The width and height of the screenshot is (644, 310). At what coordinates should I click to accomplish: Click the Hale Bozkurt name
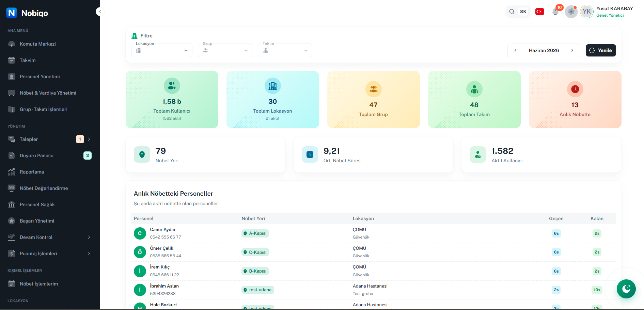point(163,305)
